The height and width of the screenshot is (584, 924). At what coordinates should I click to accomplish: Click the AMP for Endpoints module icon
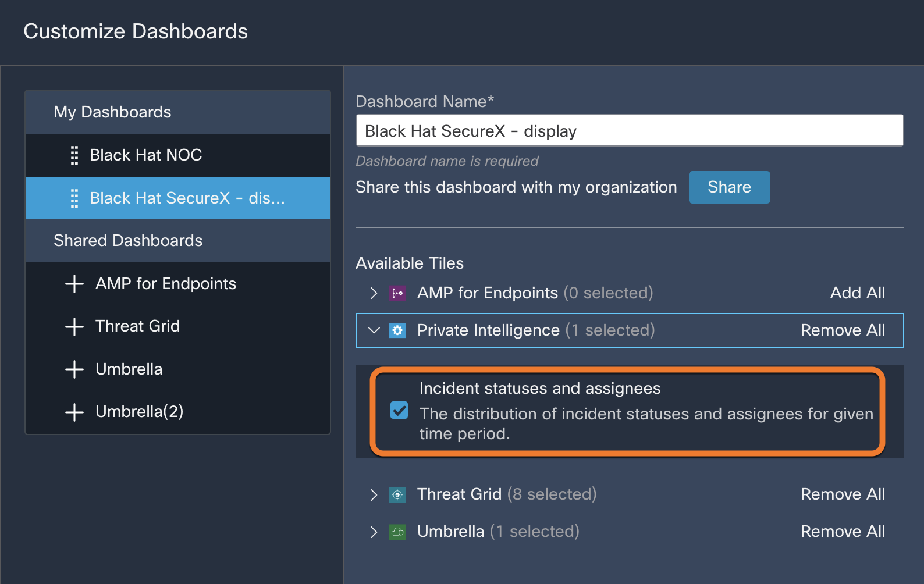(397, 293)
